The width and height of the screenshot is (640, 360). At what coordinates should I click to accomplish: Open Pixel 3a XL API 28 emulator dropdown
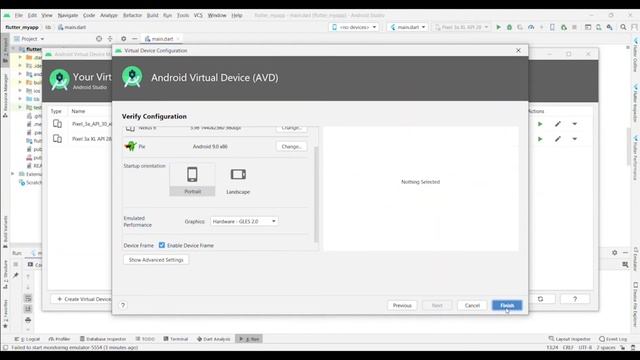point(461,27)
